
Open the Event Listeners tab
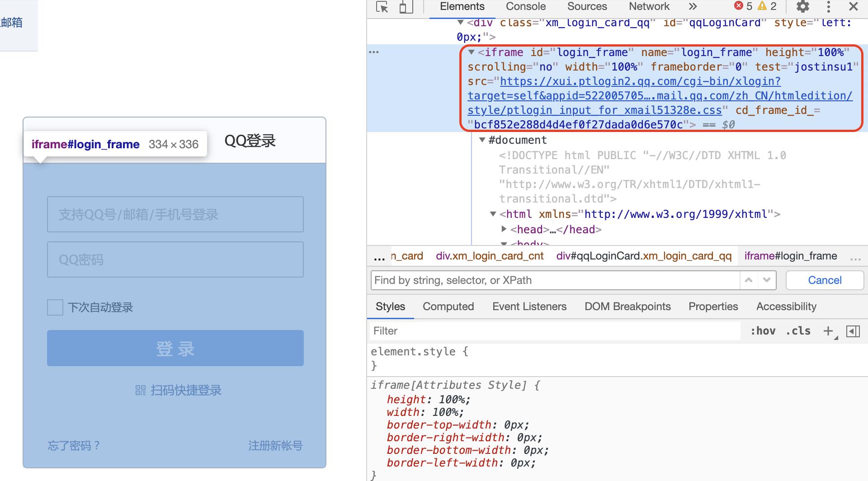529,307
